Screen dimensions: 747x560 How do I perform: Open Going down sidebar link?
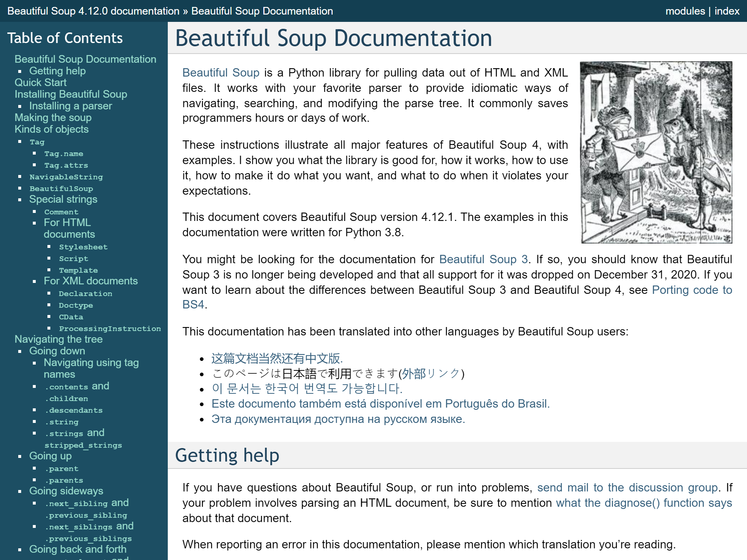pos(57,351)
